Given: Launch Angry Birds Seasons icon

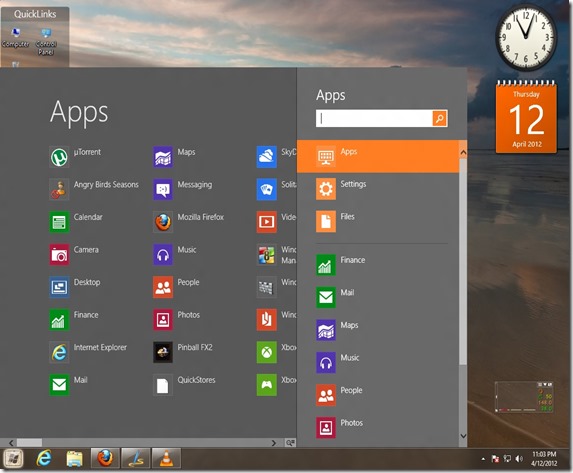Looking at the screenshot, I should 59,189.
